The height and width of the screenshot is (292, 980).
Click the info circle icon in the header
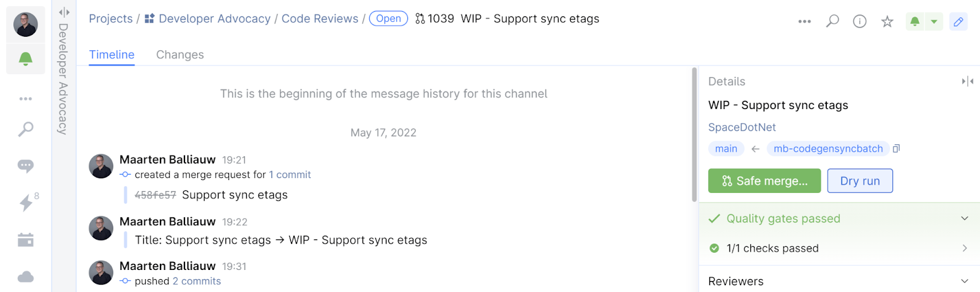tap(860, 21)
